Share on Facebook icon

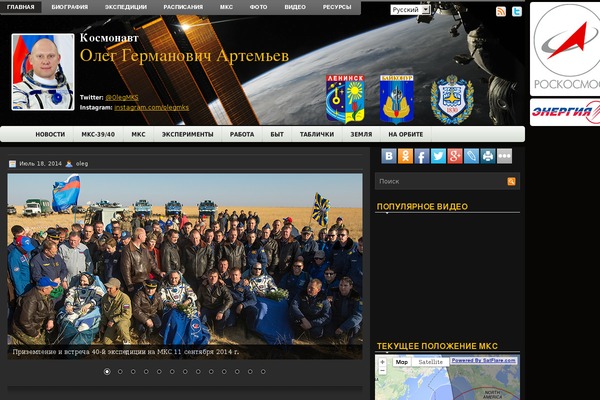pyautogui.click(x=422, y=156)
